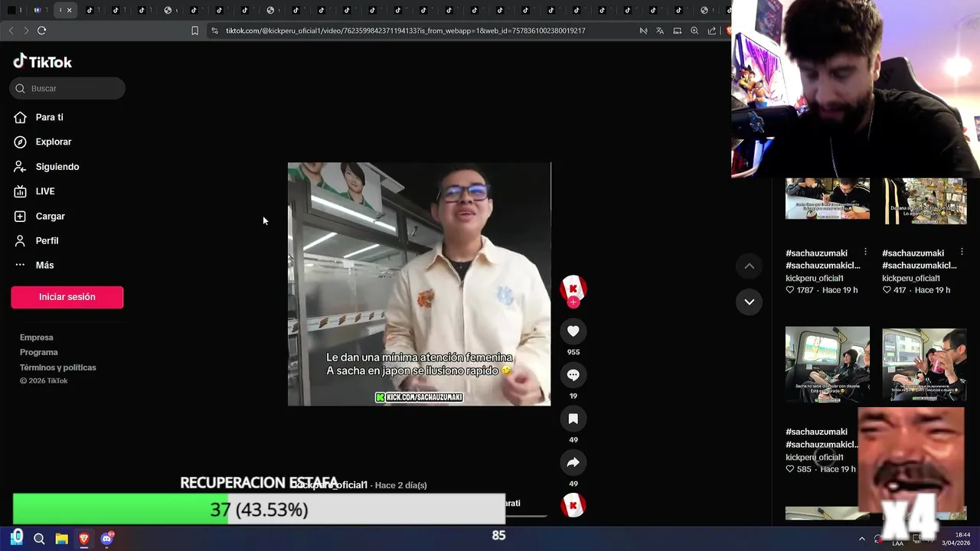980x551 pixels.
Task: Open options for the 1787 likes video
Action: pos(865,253)
